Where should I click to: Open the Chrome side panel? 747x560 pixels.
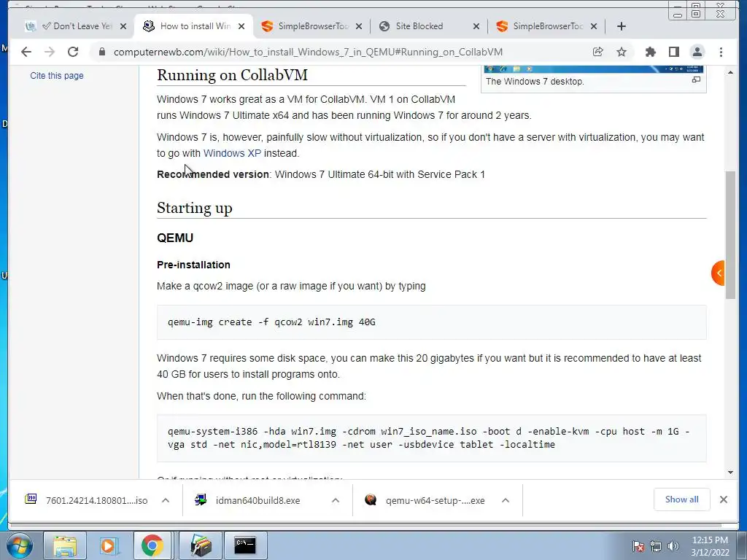click(x=673, y=52)
